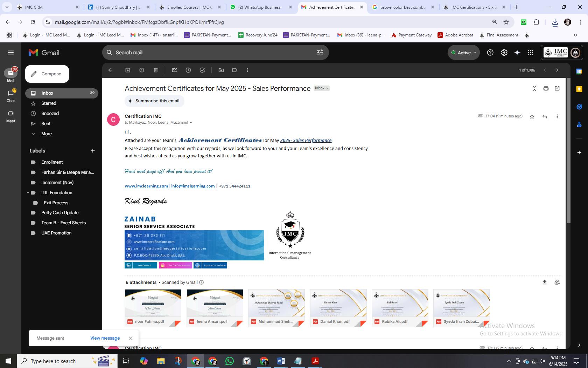This screenshot has width=588, height=368.
Task: Open Inbox folder
Action: click(x=62, y=93)
